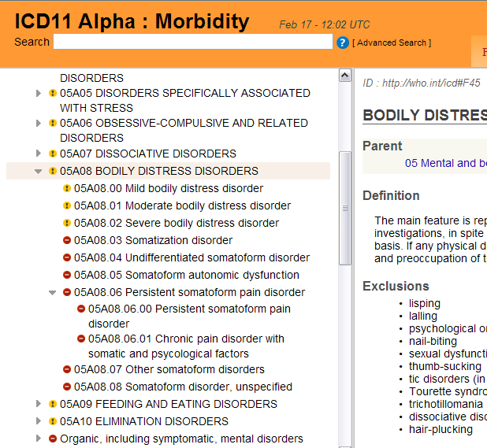Click the trichotillomania exclusion item
Screen dimensions: 487x448
click(446, 404)
